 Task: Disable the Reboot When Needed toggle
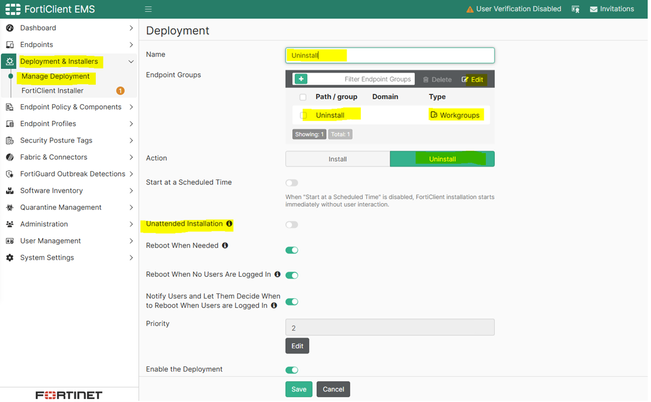click(x=291, y=250)
